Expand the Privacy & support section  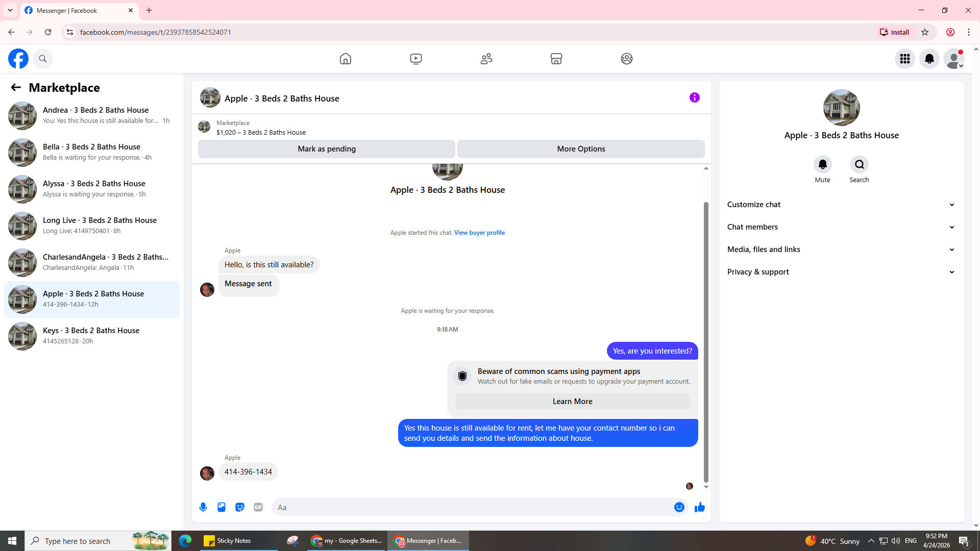[x=841, y=272]
